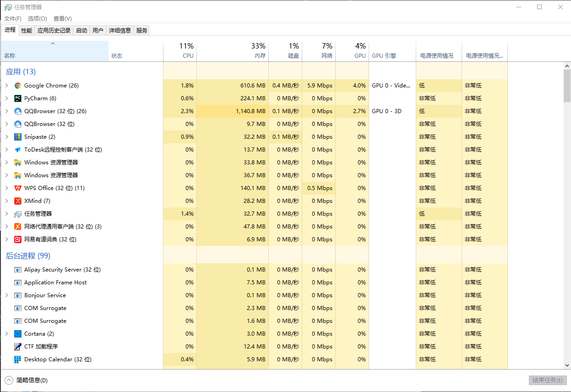This screenshot has width=571, height=392.
Task: Click the 1,140.8 MB memory cell
Action: click(x=233, y=111)
